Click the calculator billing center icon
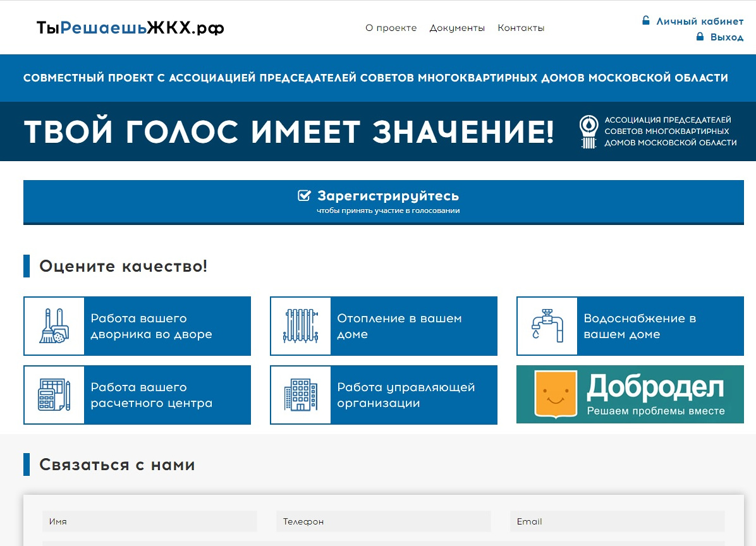The image size is (756, 546). (54, 395)
